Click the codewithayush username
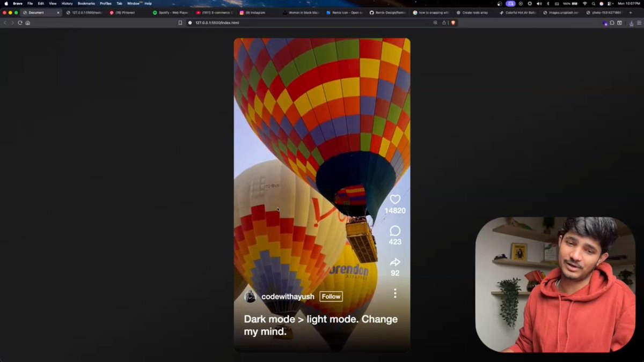644x362 pixels. pos(288,296)
